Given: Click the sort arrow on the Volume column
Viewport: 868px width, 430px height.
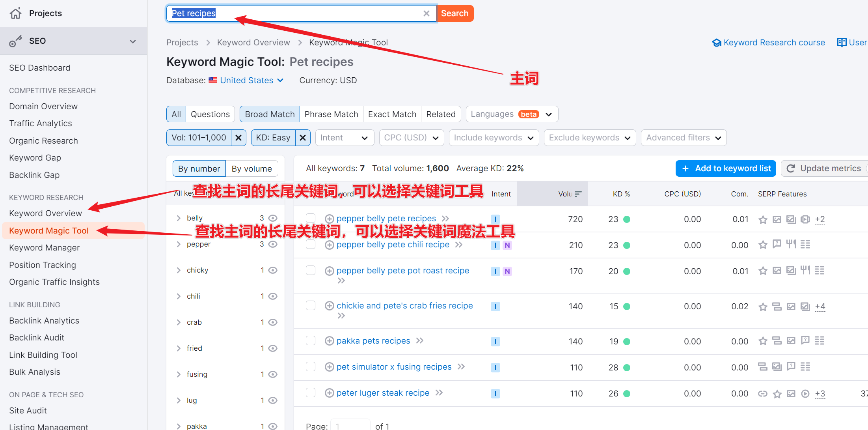Looking at the screenshot, I should (x=578, y=193).
